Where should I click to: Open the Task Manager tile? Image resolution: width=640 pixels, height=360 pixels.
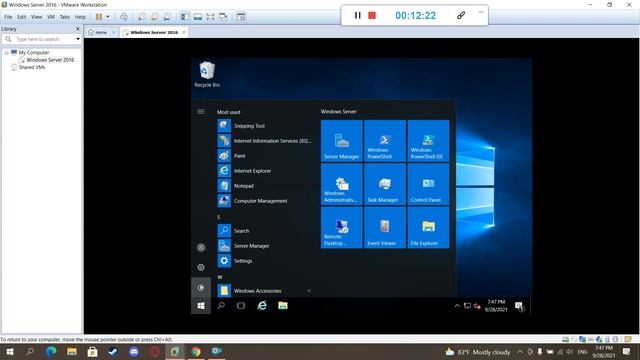point(385,184)
